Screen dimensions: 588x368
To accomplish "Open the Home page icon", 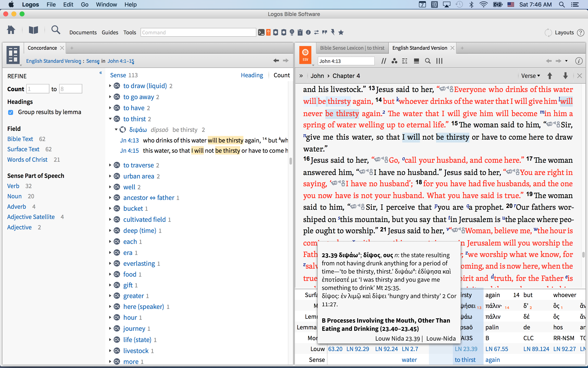I will click(x=11, y=30).
